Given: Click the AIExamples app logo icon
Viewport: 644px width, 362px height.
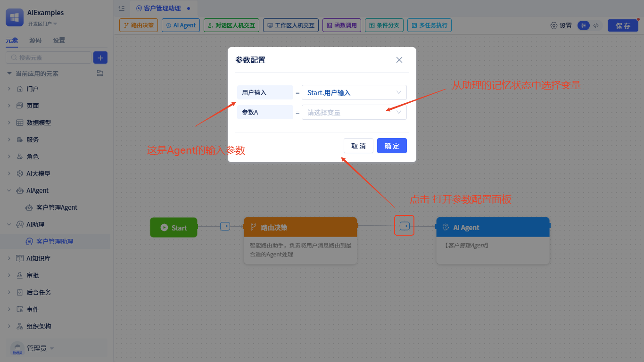Looking at the screenshot, I should (x=15, y=17).
